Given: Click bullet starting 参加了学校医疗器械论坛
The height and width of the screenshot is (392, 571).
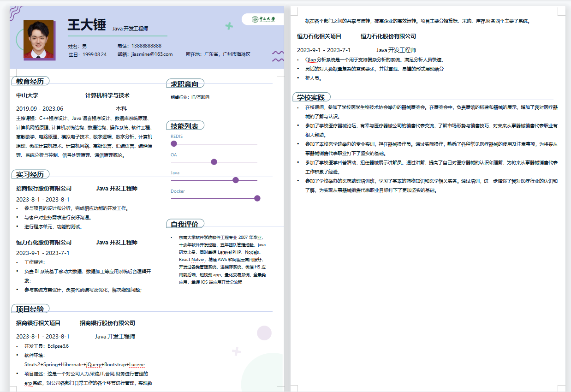Looking at the screenshot, I should tap(431, 131).
